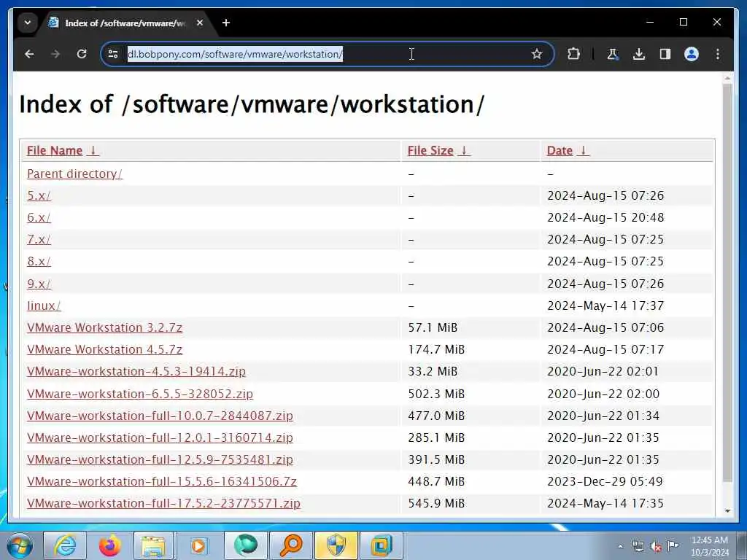Image resolution: width=747 pixels, height=560 pixels.
Task: Open Parent directory/ link
Action: pyautogui.click(x=75, y=174)
